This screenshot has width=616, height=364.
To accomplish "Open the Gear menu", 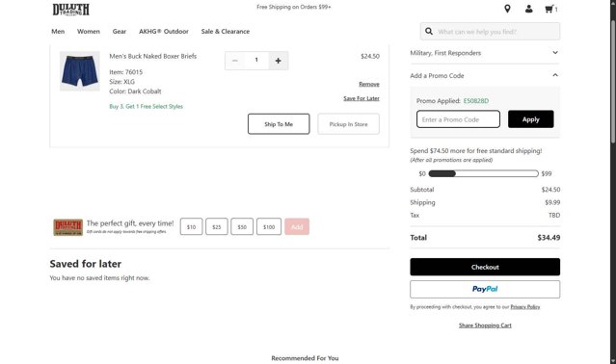I will [x=120, y=32].
